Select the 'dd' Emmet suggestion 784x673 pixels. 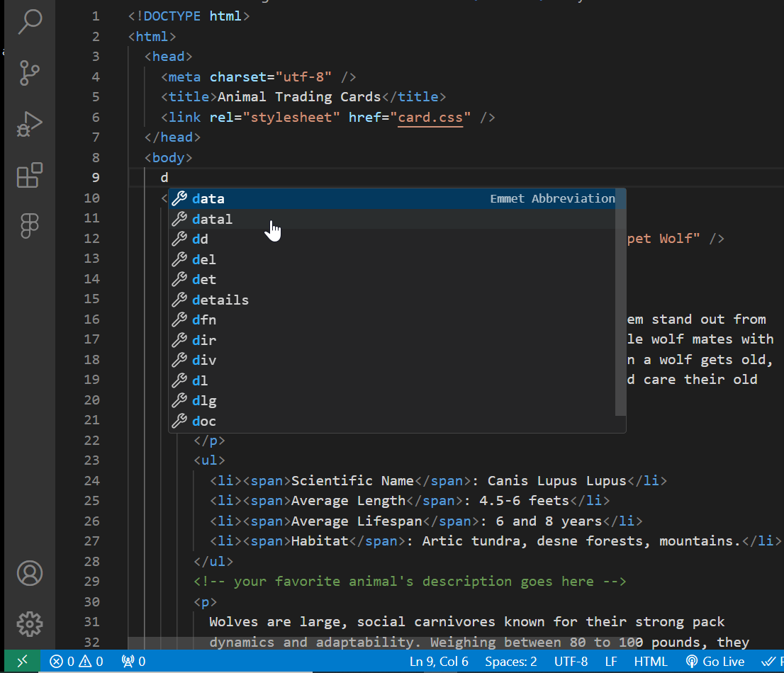(392, 239)
